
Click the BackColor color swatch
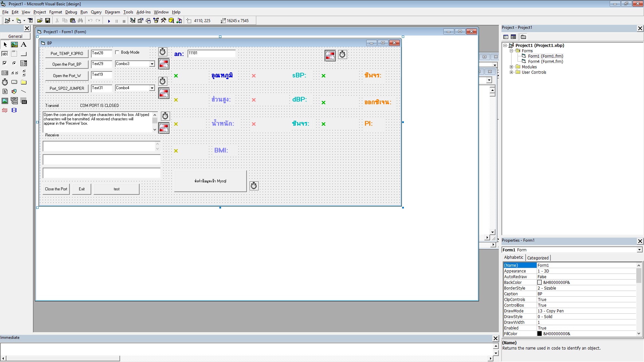(539, 283)
